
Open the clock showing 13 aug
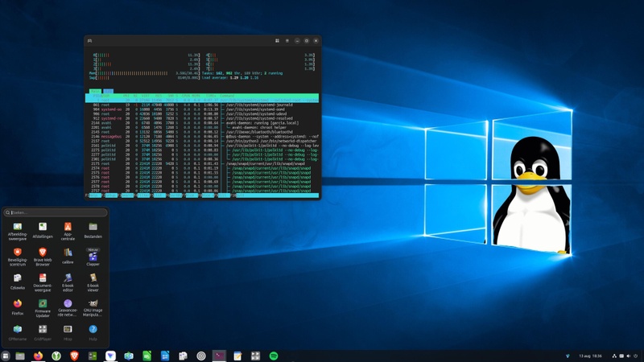590,356
